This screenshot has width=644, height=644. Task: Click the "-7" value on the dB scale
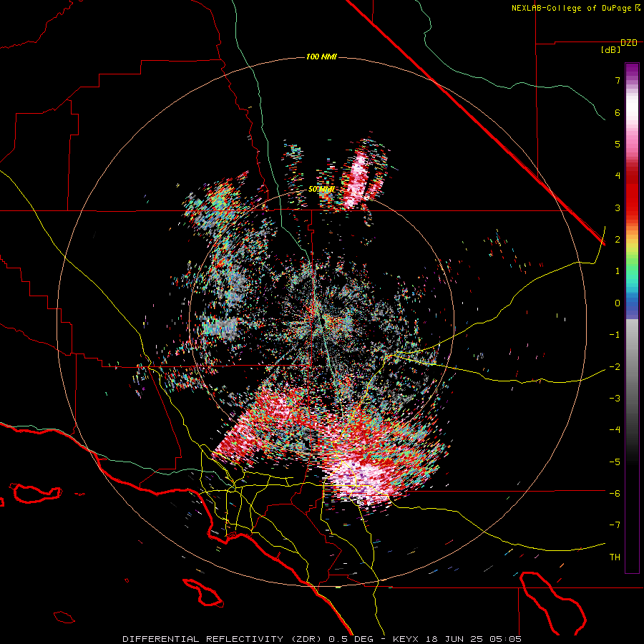[615, 525]
